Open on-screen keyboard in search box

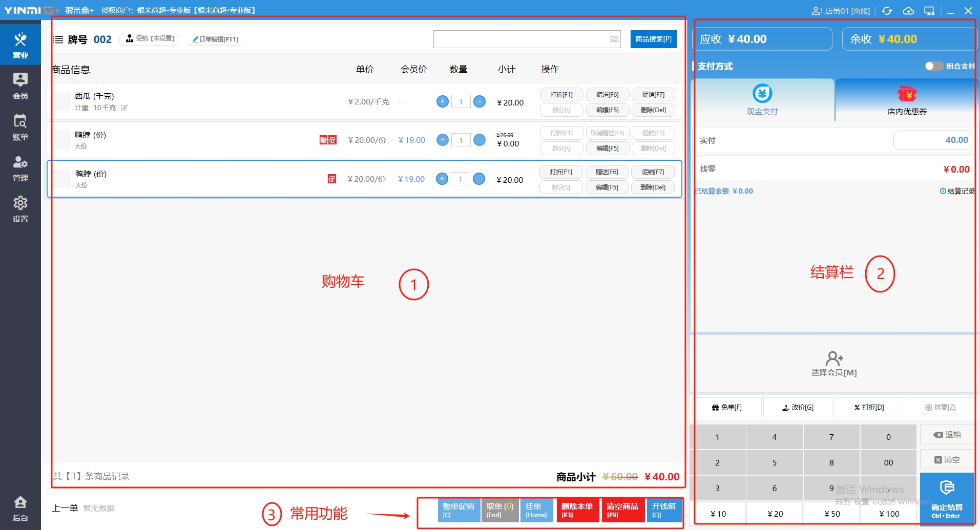(614, 39)
